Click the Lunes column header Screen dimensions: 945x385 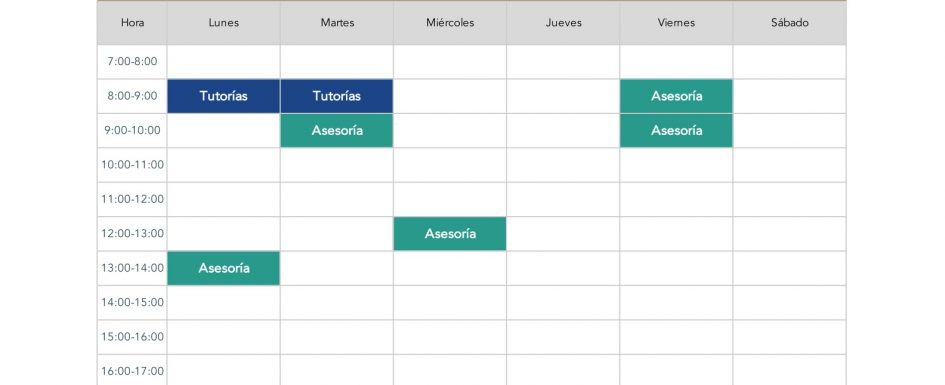point(224,23)
